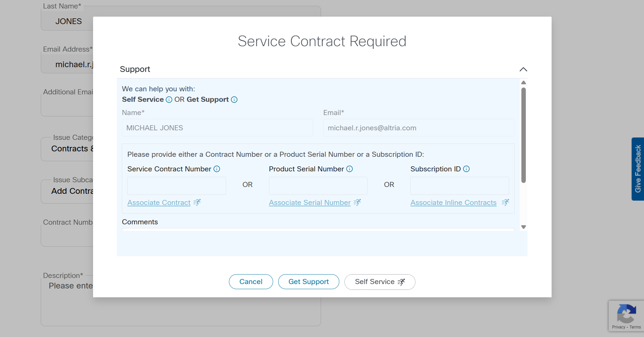Screen dimensions: 644x337
Task: Open the Associate Inline Contracts link
Action: tap(453, 203)
